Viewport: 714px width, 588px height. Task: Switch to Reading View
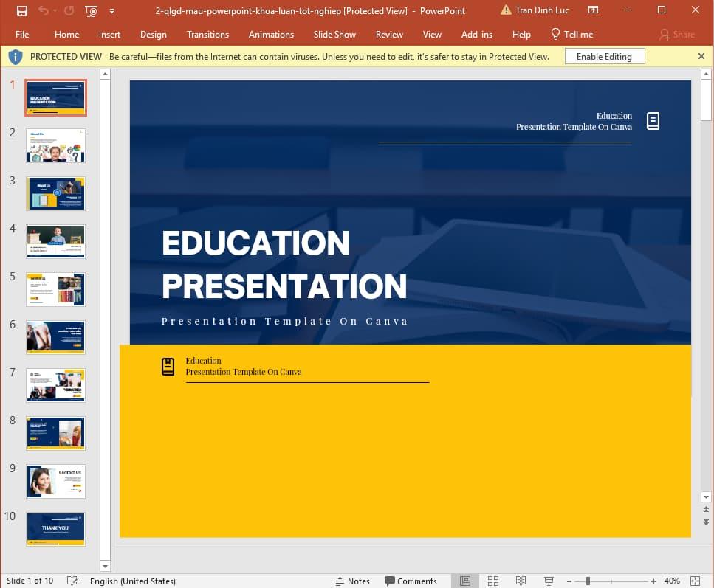pos(521,581)
